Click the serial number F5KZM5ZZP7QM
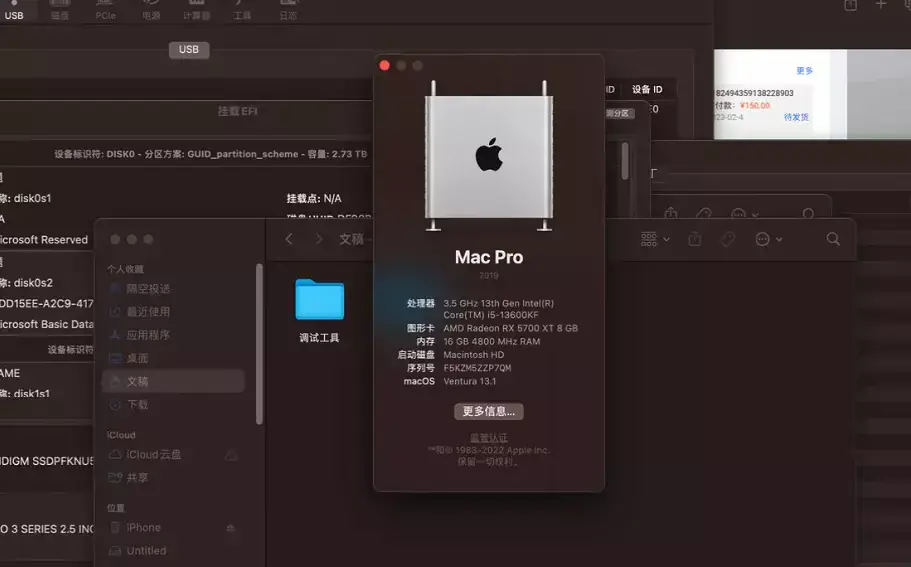911x567 pixels. click(x=477, y=368)
